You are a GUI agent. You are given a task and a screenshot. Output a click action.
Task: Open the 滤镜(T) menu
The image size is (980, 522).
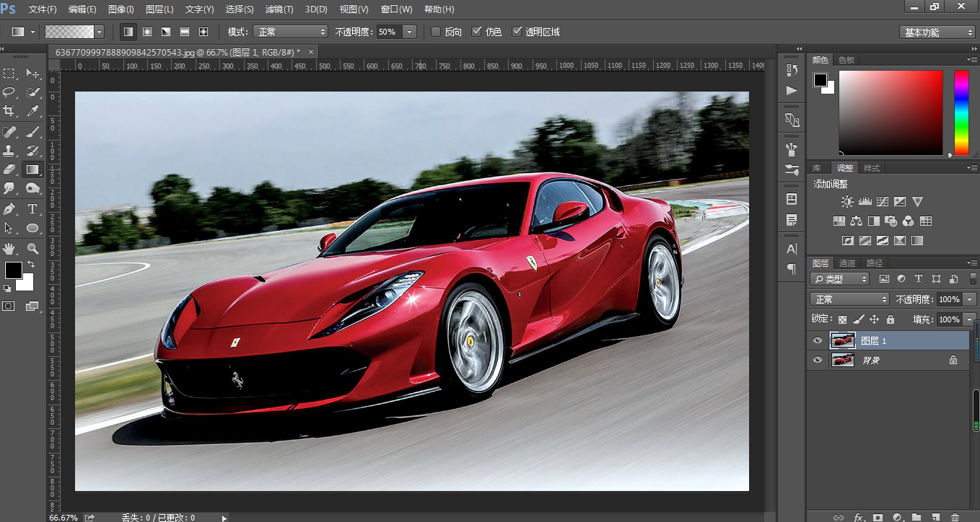click(279, 9)
